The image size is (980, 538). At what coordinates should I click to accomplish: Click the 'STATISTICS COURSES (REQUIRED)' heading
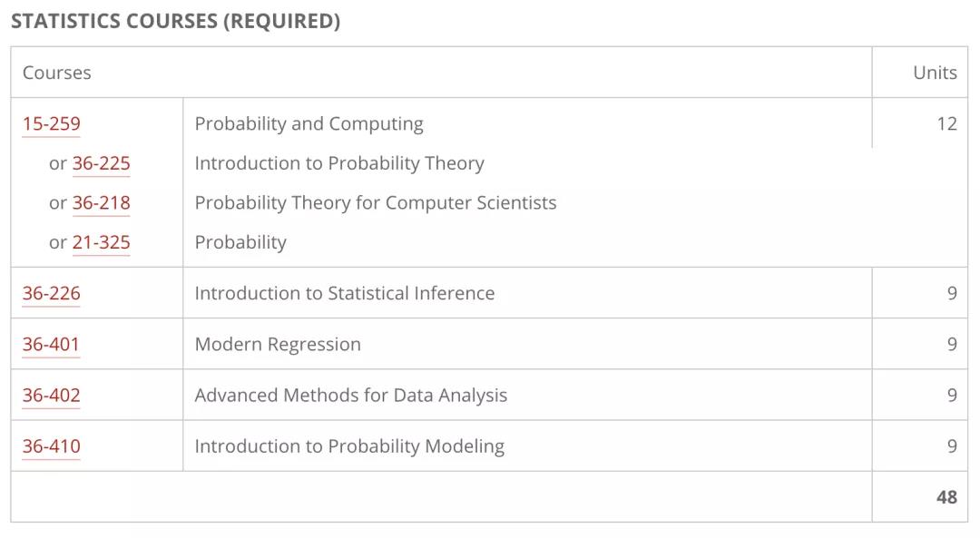[175, 22]
